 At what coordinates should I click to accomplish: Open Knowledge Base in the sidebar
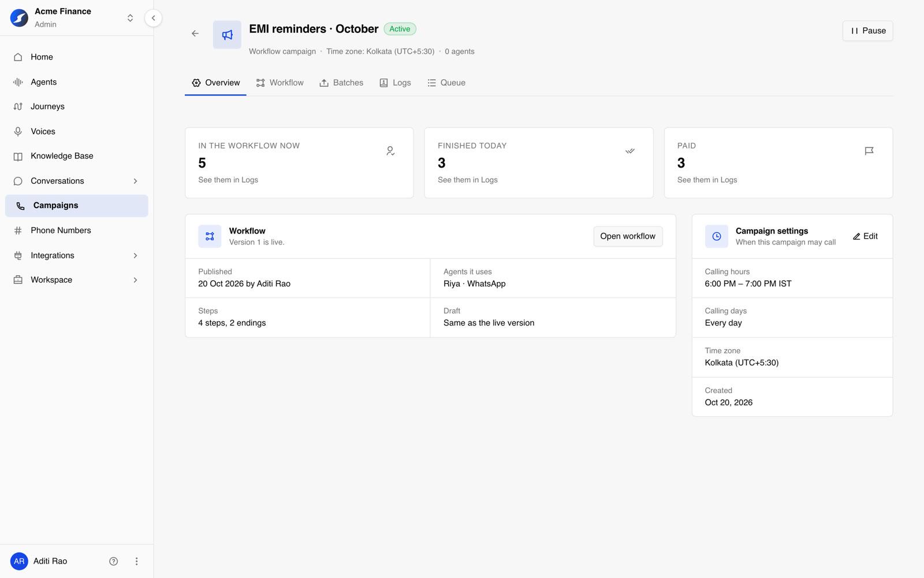tap(77, 156)
